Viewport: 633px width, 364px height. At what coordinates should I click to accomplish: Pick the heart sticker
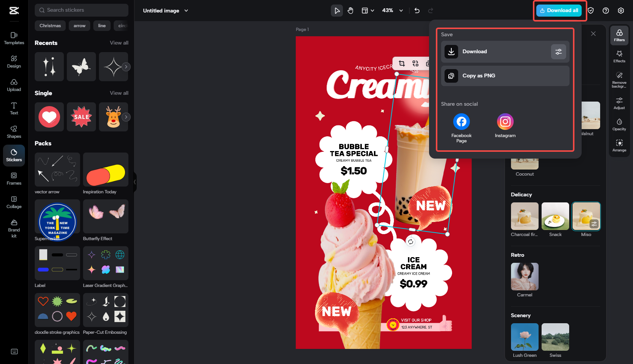click(49, 117)
